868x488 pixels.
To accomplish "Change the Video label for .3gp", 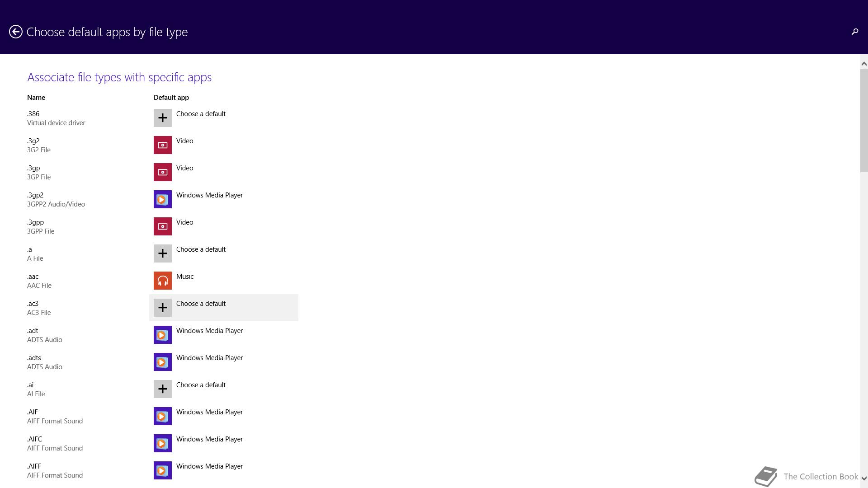I will (x=184, y=168).
